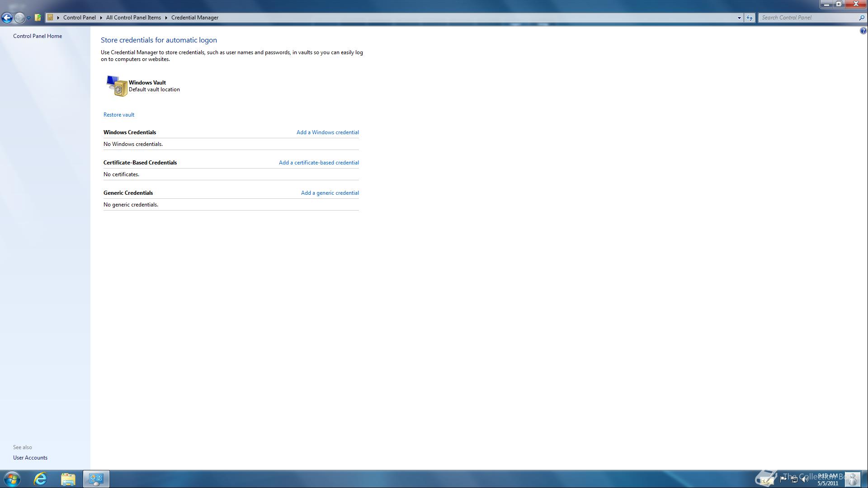Expand the arrow before Control Panel breadcrumb

pos(58,18)
